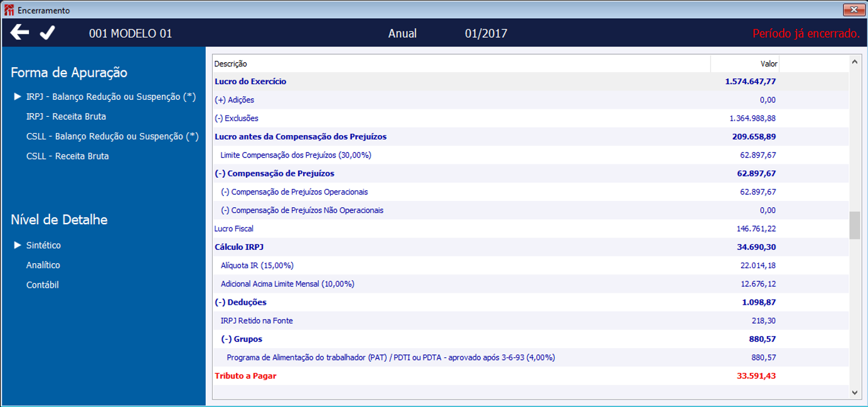Confirm with the checkmark icon
868x407 pixels.
[48, 33]
